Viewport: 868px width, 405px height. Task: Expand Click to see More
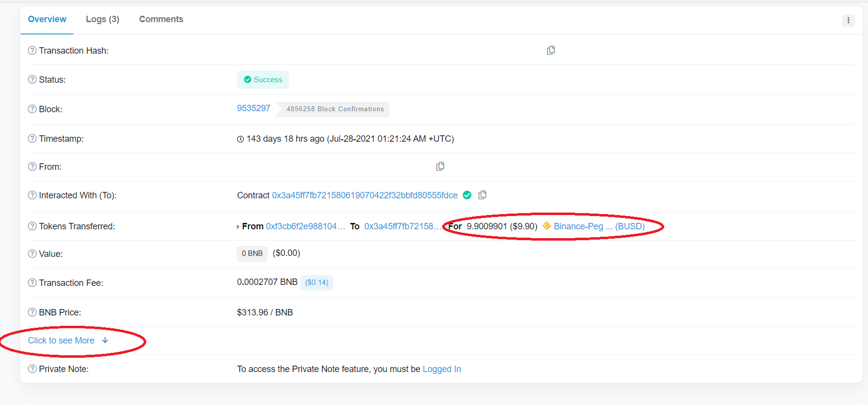[x=68, y=341]
